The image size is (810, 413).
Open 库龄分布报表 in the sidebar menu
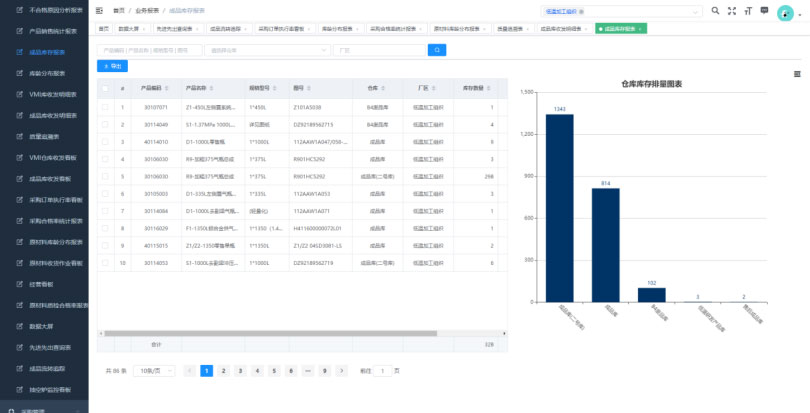pyautogui.click(x=47, y=73)
